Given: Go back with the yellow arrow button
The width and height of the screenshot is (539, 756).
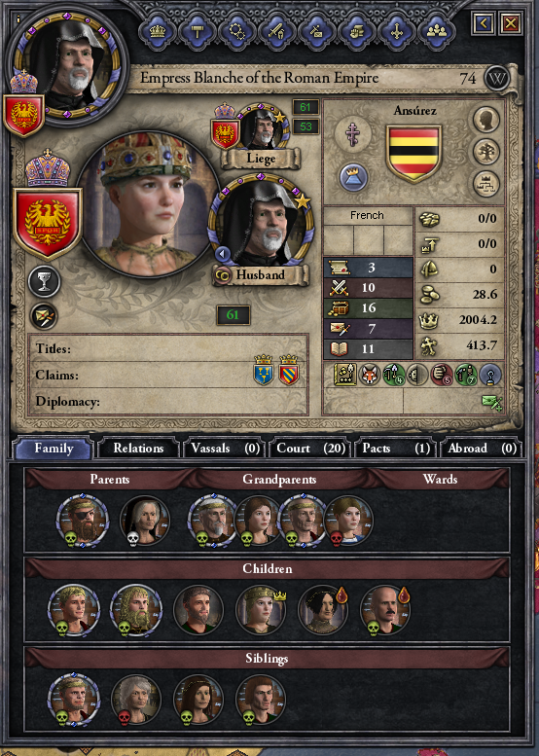Looking at the screenshot, I should (484, 23).
